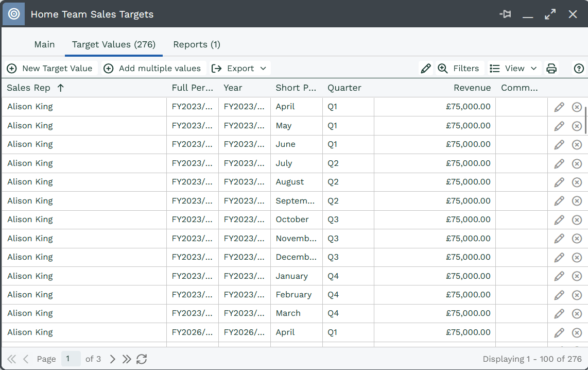The height and width of the screenshot is (370, 588).
Task: Click the New Target Value button
Action: pos(50,69)
